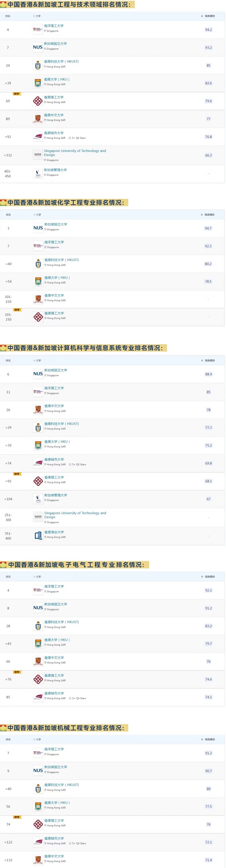The height and width of the screenshot is (868, 226).
Task: Click NUS logo in 工程与技术领域 table
Action: point(38,47)
